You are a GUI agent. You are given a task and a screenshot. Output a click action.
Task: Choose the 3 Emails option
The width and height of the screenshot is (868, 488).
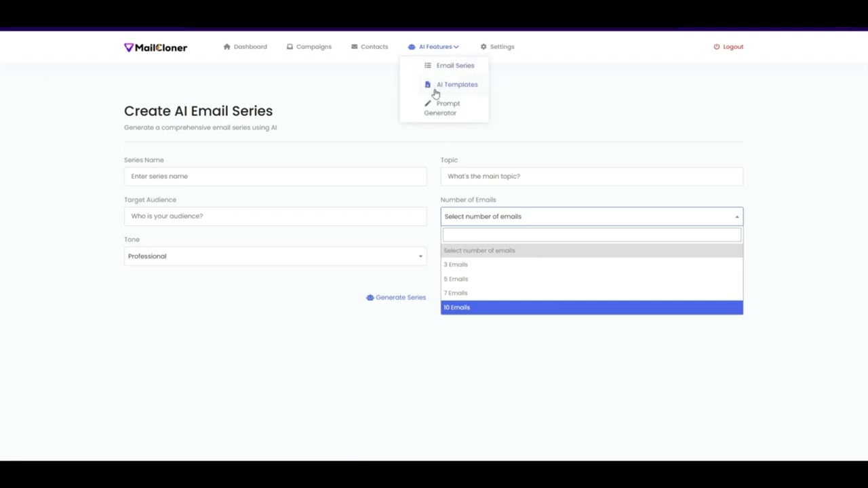click(x=592, y=264)
